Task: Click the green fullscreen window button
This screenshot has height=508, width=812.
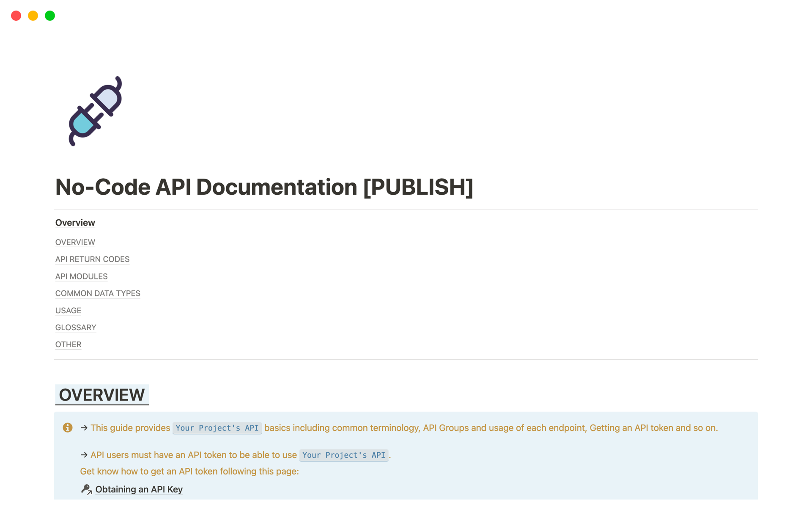Action: (x=50, y=16)
